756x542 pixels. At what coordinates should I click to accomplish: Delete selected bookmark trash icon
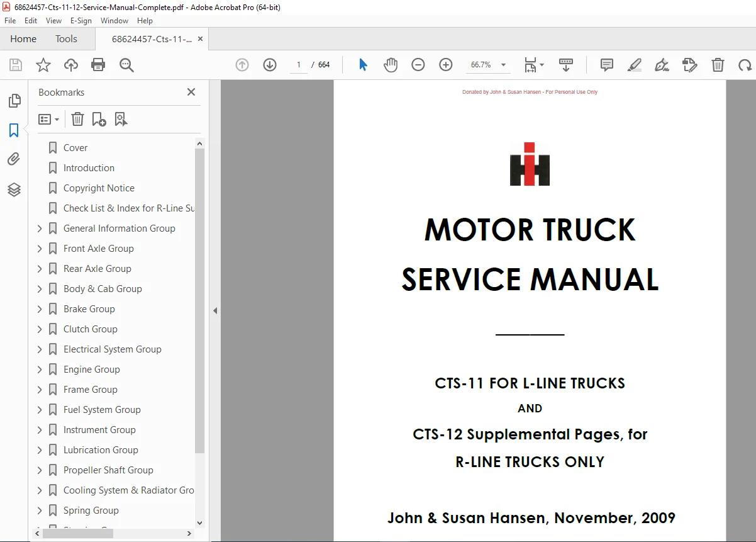click(77, 119)
